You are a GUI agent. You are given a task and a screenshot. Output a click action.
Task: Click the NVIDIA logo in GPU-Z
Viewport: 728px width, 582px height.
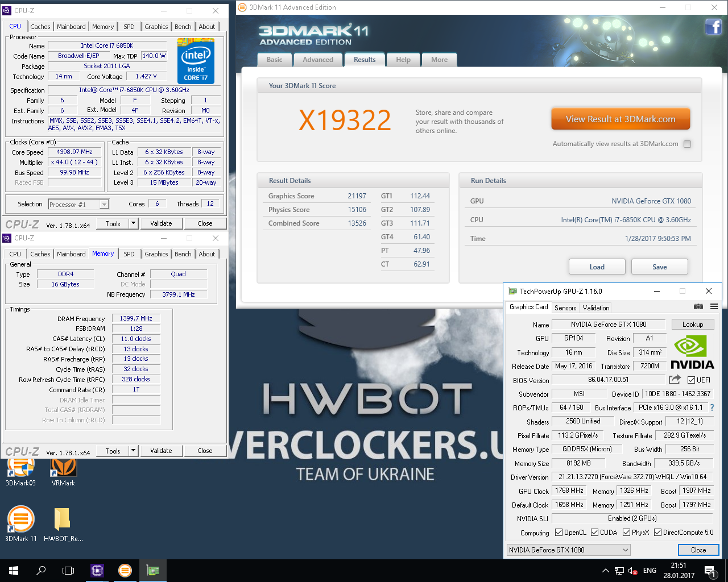pyautogui.click(x=692, y=352)
